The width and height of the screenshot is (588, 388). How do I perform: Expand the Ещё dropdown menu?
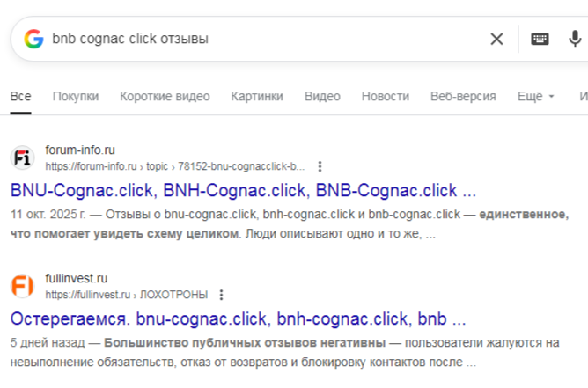pos(536,96)
